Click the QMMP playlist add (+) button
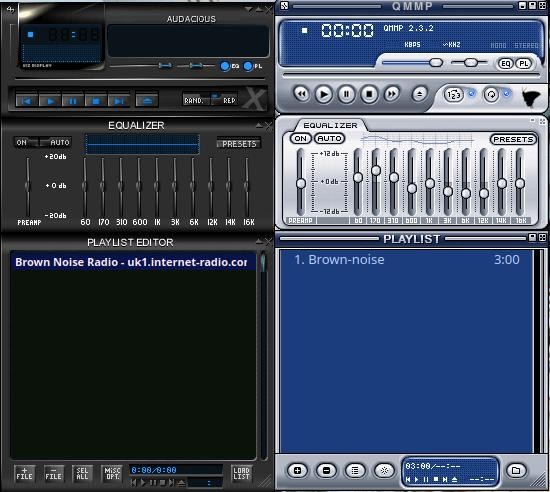 click(x=297, y=470)
